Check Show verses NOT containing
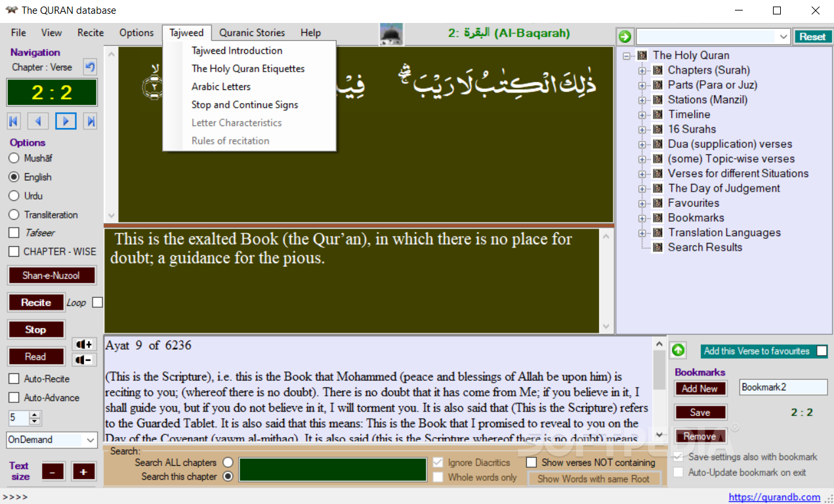Image resolution: width=834 pixels, height=504 pixels. (x=532, y=463)
